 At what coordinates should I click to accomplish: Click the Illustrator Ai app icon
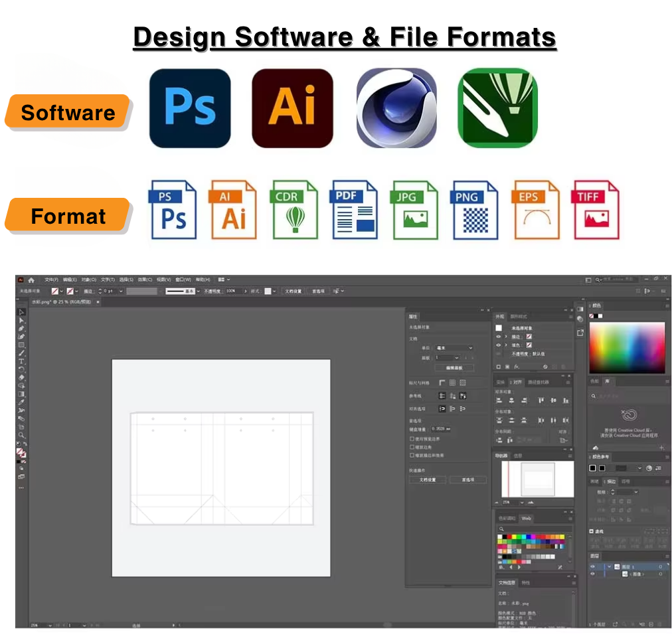click(292, 108)
